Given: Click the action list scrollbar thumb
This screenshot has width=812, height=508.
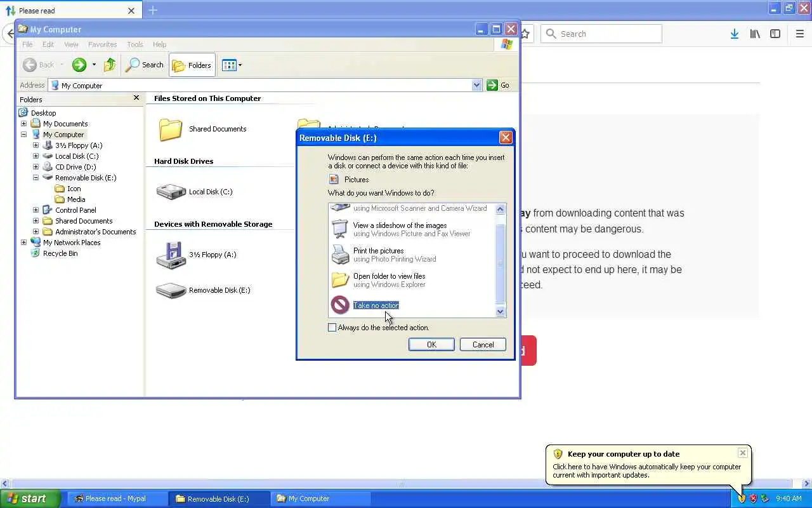Looking at the screenshot, I should coord(500,264).
